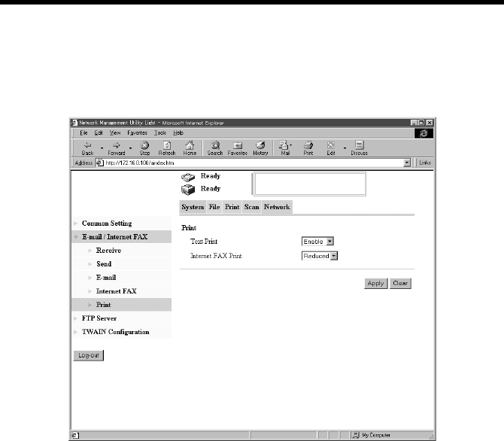Screen dimensions: 504x441
Task: Open Receive settings in sidebar
Action: click(108, 251)
